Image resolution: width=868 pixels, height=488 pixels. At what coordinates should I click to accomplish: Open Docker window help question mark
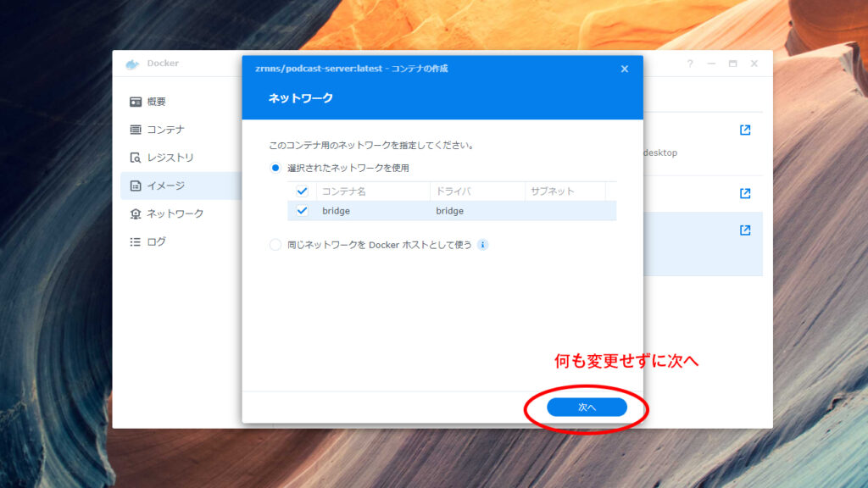(x=690, y=64)
